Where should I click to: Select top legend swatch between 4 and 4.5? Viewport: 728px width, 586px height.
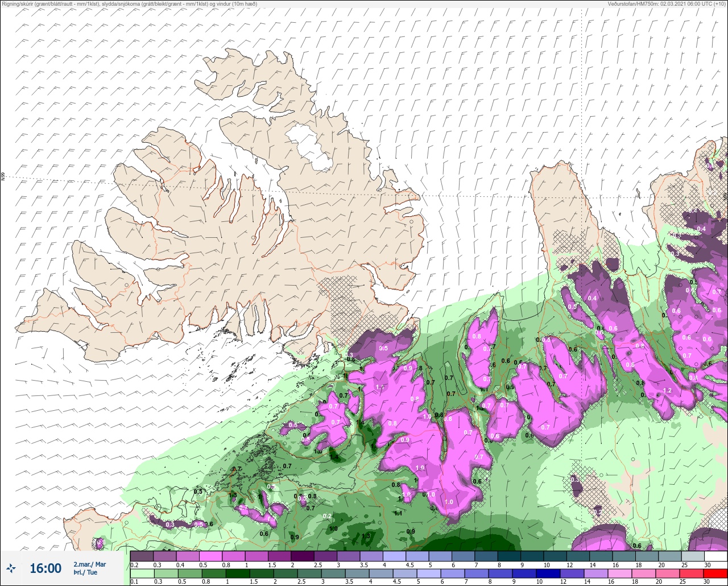pos(394,556)
